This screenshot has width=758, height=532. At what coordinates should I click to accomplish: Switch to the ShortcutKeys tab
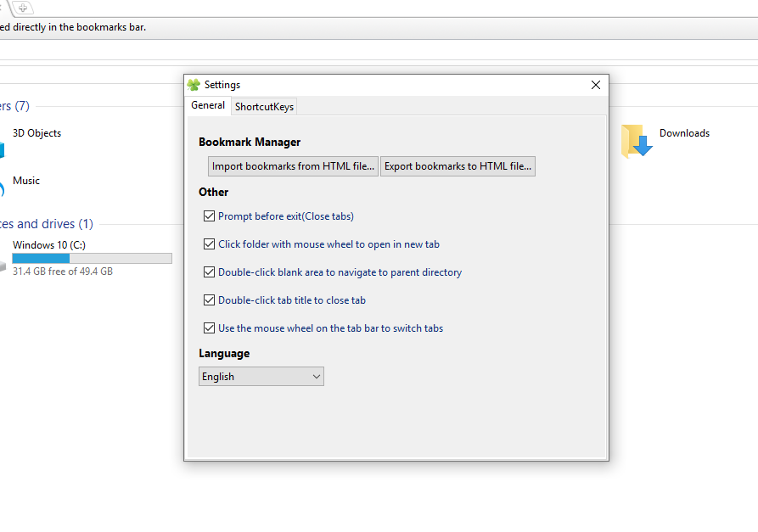(264, 107)
